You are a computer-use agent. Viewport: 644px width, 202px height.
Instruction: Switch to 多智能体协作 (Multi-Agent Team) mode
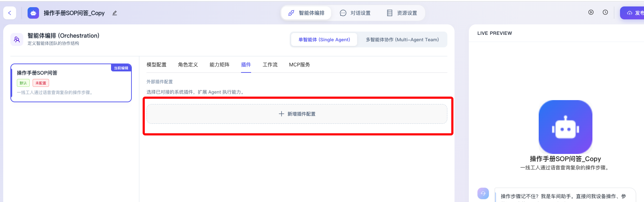tap(402, 39)
